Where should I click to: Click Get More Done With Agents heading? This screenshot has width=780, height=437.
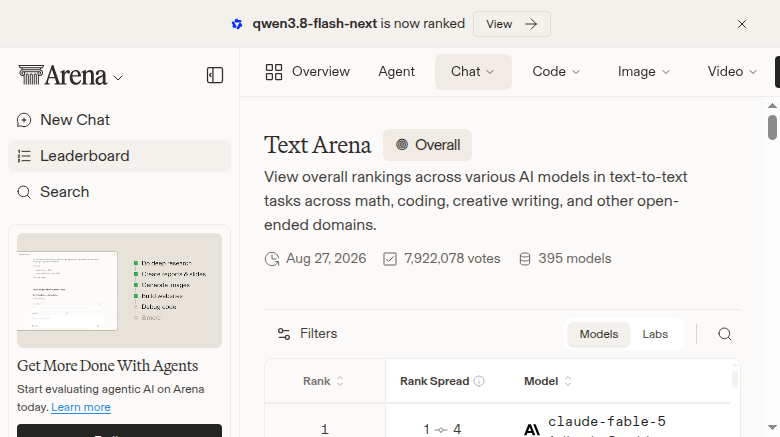click(x=107, y=366)
